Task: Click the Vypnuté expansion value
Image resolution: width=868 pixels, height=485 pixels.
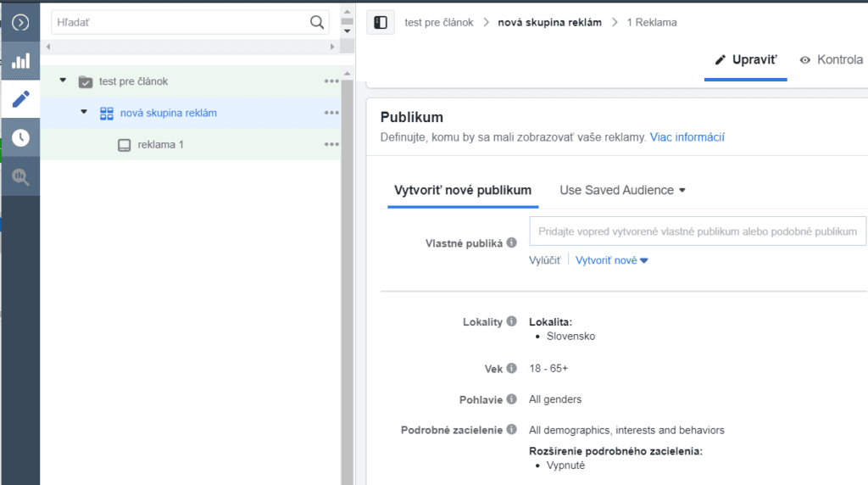Action: (x=565, y=465)
